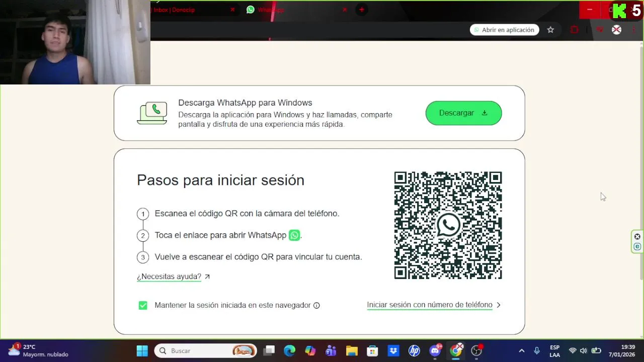
Task: Click the green WhatsApp icon in step 2
Action: (x=294, y=235)
